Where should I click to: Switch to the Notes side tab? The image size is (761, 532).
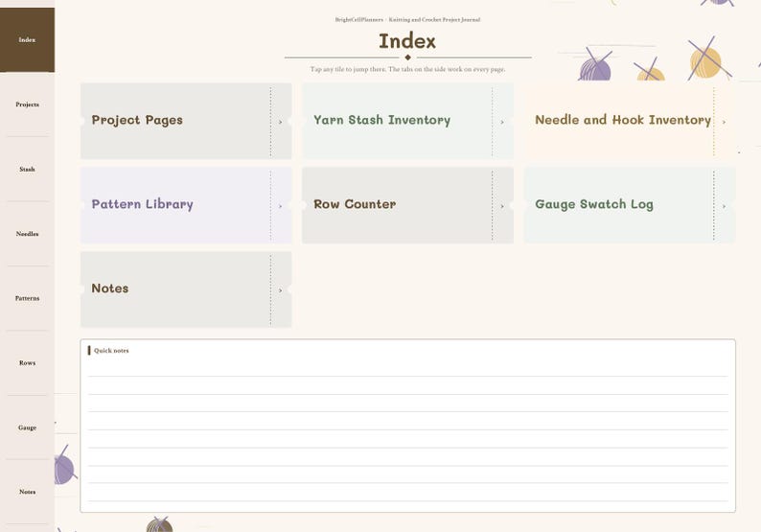[27, 492]
